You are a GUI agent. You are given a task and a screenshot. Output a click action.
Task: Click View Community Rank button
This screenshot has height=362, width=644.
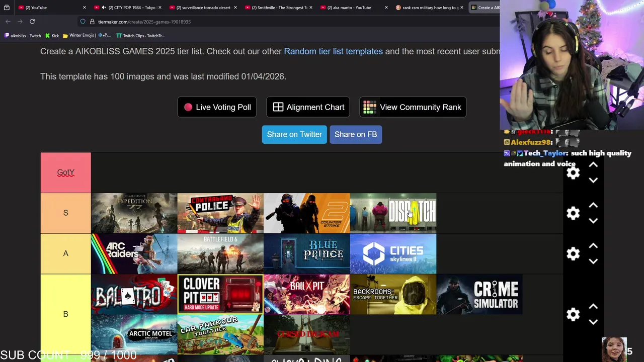click(x=413, y=107)
